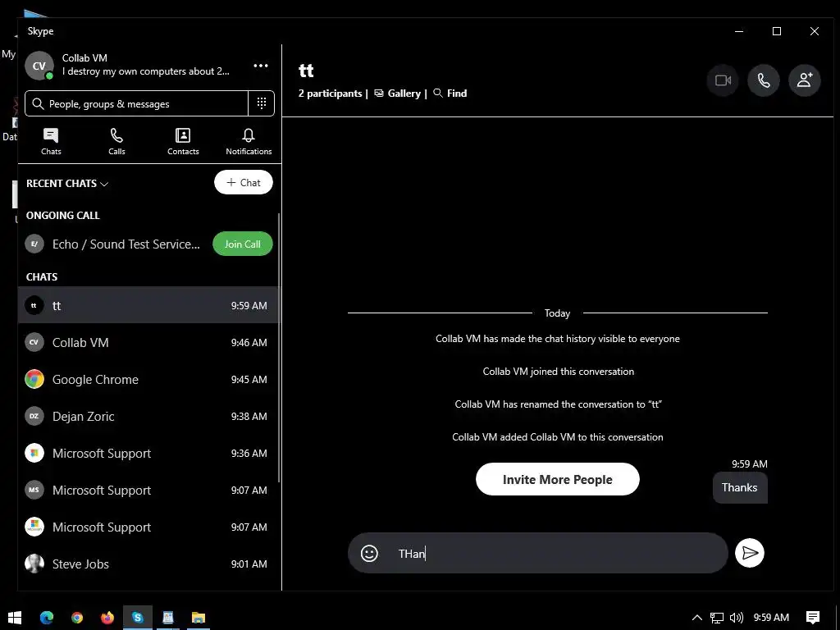This screenshot has height=630, width=840.
Task: Open the taskbar clock showing 9:59 AM
Action: click(x=771, y=618)
